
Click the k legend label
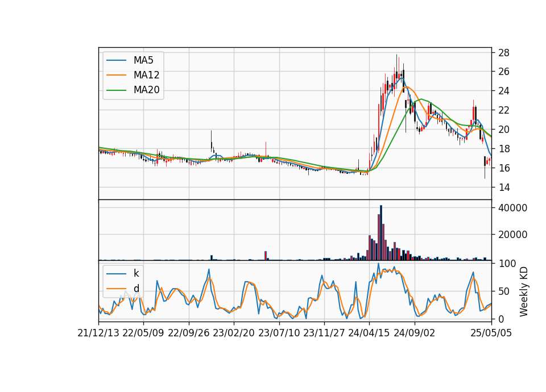click(x=136, y=273)
